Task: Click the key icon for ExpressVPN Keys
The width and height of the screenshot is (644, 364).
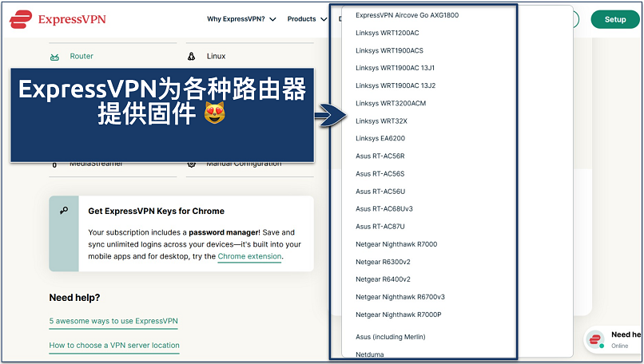Action: (x=64, y=211)
